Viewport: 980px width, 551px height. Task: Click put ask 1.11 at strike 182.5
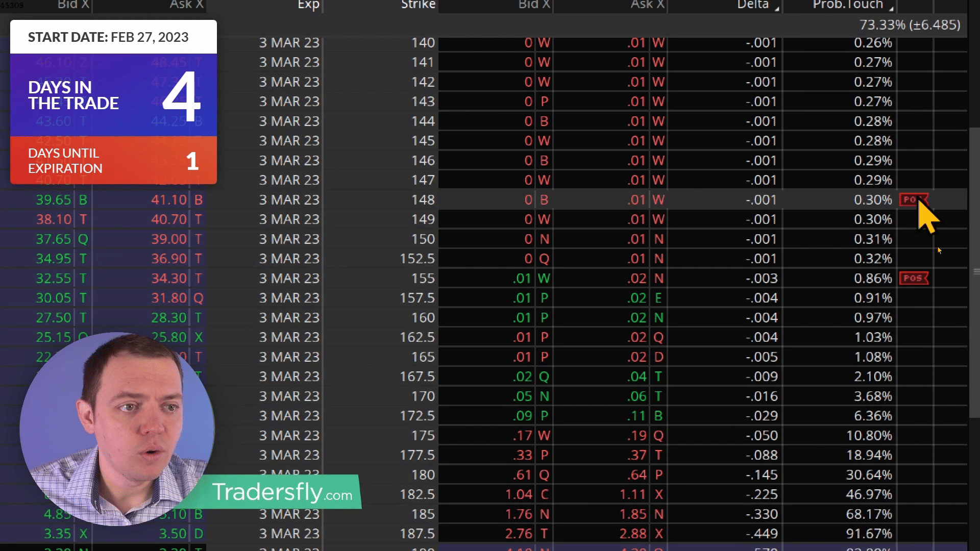tap(633, 494)
